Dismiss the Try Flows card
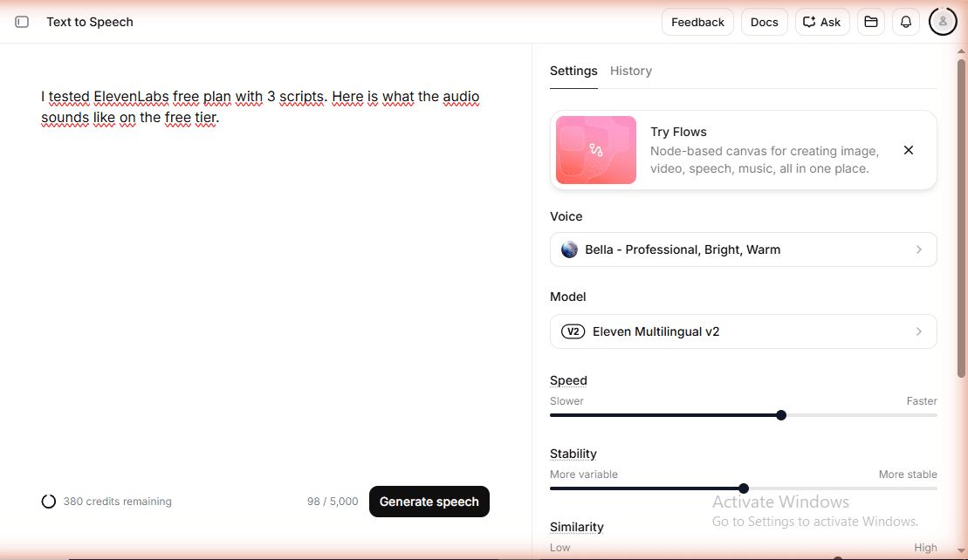This screenshot has width=968, height=560. click(x=908, y=150)
